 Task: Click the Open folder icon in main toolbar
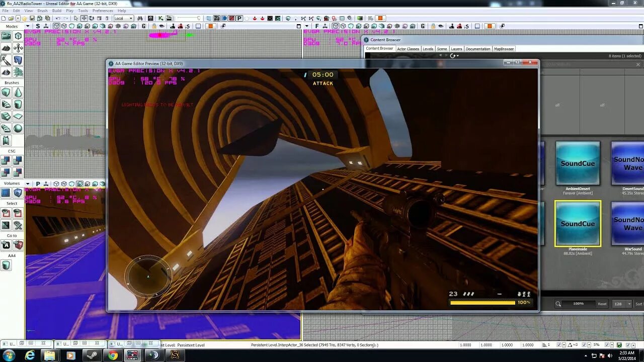[x=12, y=19]
